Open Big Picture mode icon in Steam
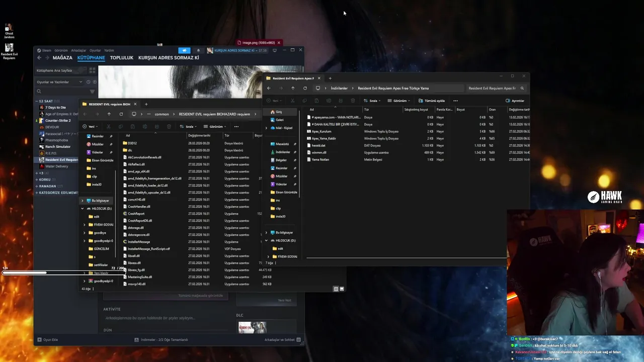The width and height of the screenshot is (644, 362). (274, 50)
